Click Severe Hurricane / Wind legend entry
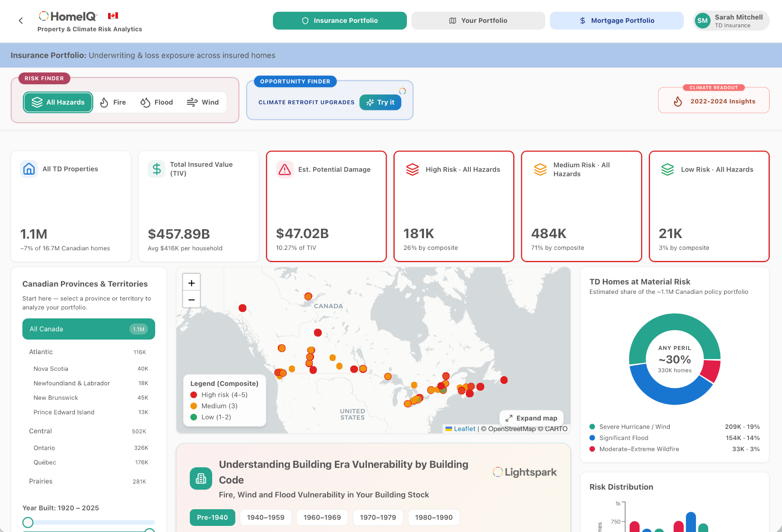782x532 pixels. point(674,427)
